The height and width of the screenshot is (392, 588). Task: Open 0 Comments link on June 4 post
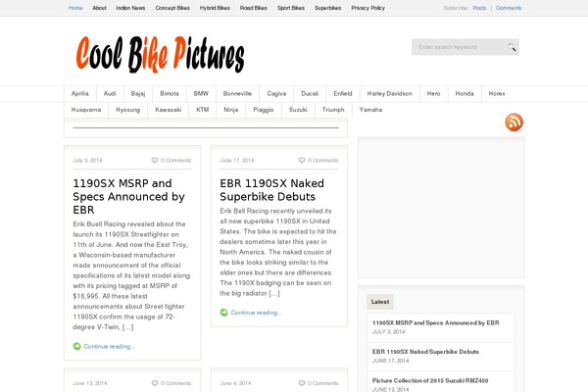click(x=322, y=383)
